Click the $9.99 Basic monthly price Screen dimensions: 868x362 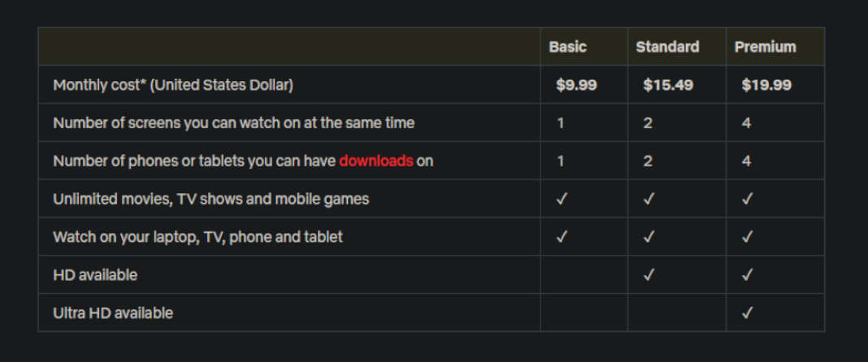pyautogui.click(x=576, y=85)
